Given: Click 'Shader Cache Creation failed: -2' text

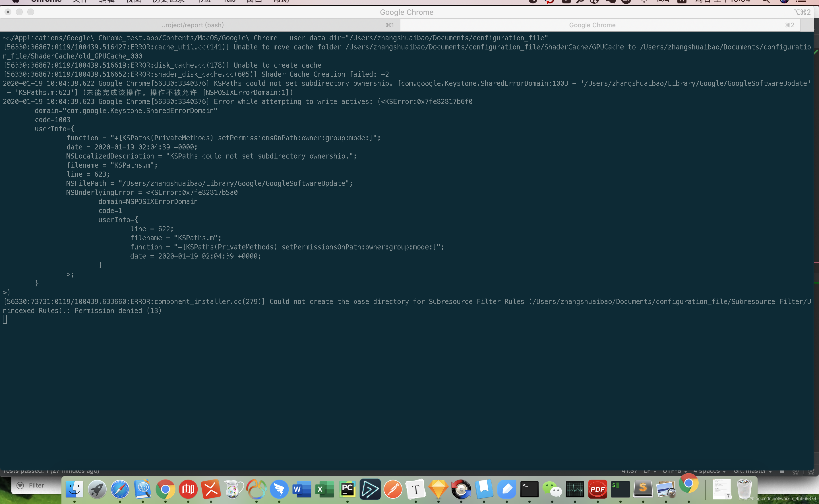Looking at the screenshot, I should [x=325, y=74].
